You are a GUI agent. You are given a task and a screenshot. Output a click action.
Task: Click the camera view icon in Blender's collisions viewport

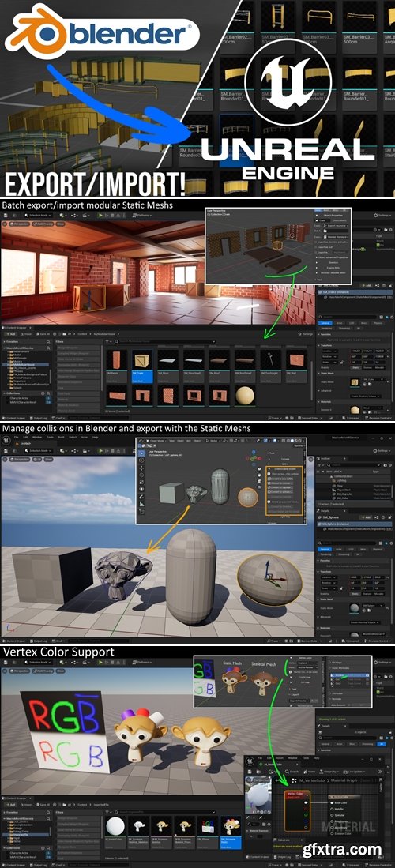tap(259, 481)
